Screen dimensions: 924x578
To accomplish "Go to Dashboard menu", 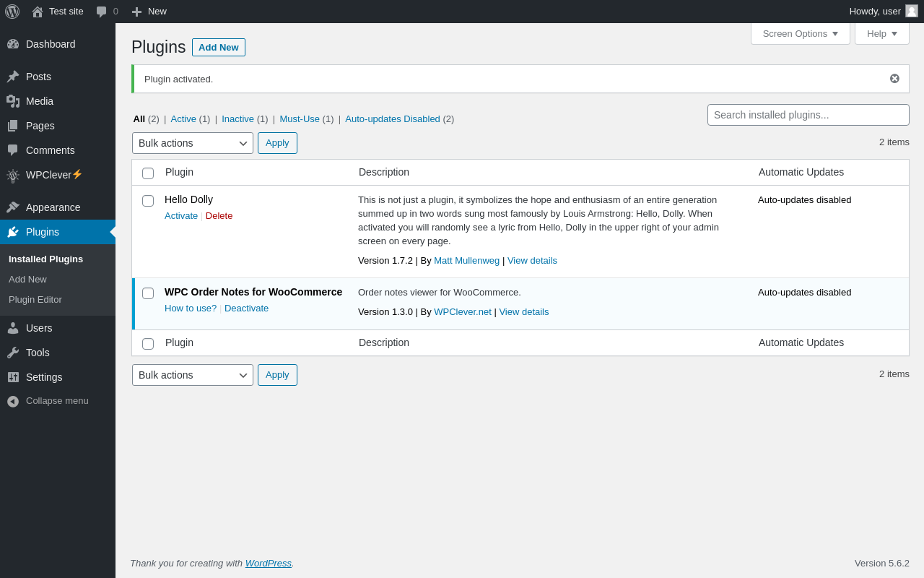I will click(x=58, y=44).
